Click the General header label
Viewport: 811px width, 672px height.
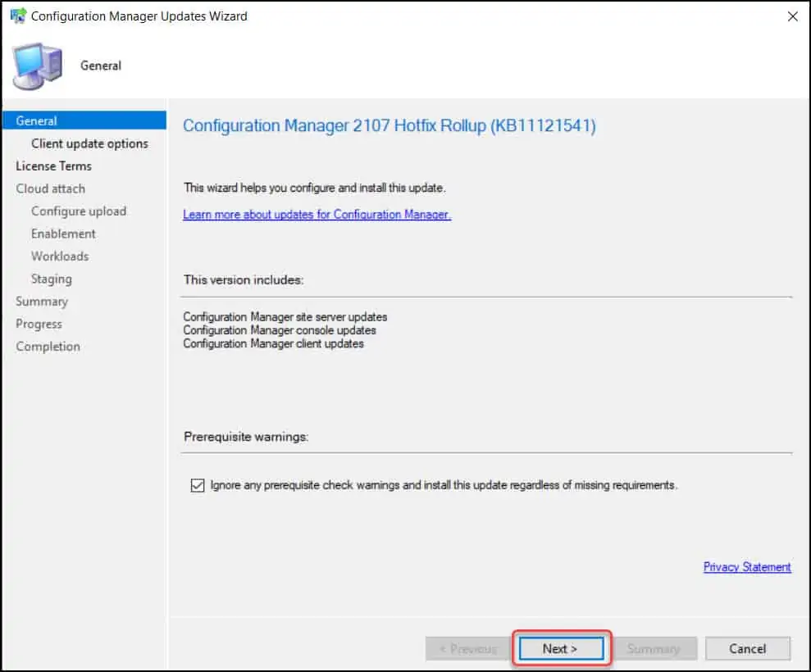[101, 66]
